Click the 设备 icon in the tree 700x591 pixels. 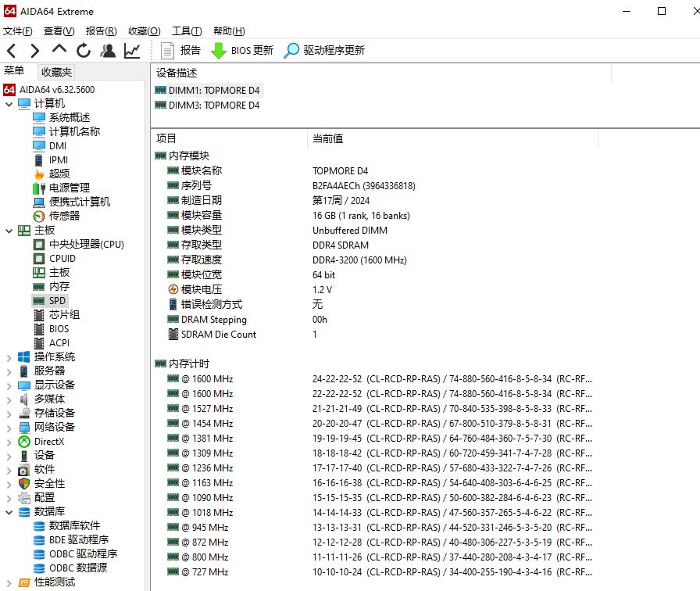coord(24,456)
